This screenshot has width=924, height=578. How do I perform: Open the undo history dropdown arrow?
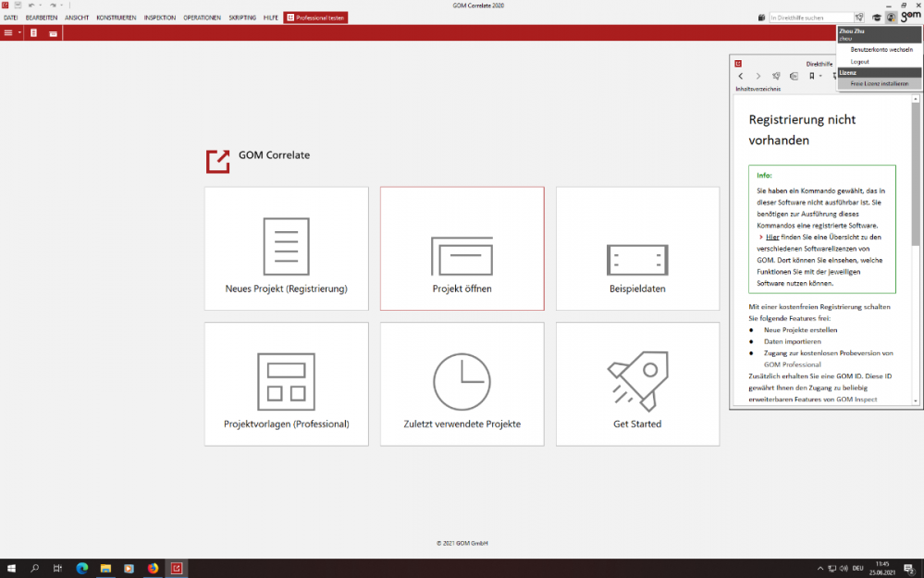click(x=39, y=6)
